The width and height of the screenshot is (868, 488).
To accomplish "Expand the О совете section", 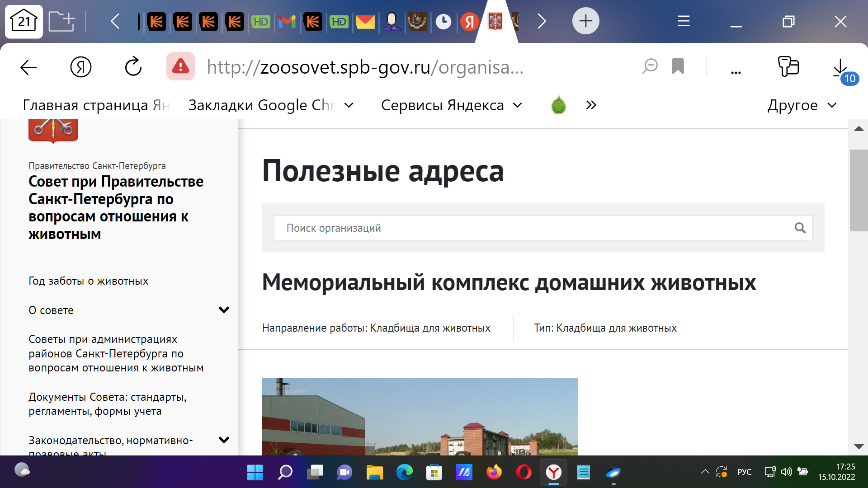I will [223, 310].
